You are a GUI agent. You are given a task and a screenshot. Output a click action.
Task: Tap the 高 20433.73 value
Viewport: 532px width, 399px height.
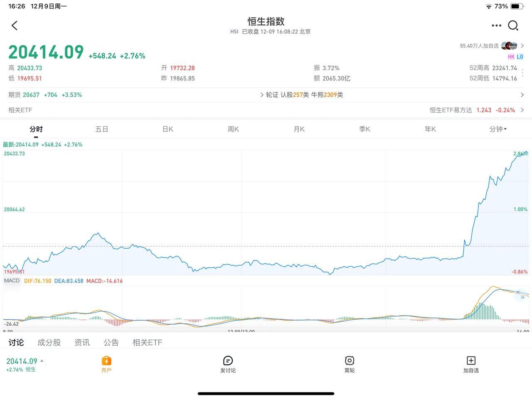point(25,68)
